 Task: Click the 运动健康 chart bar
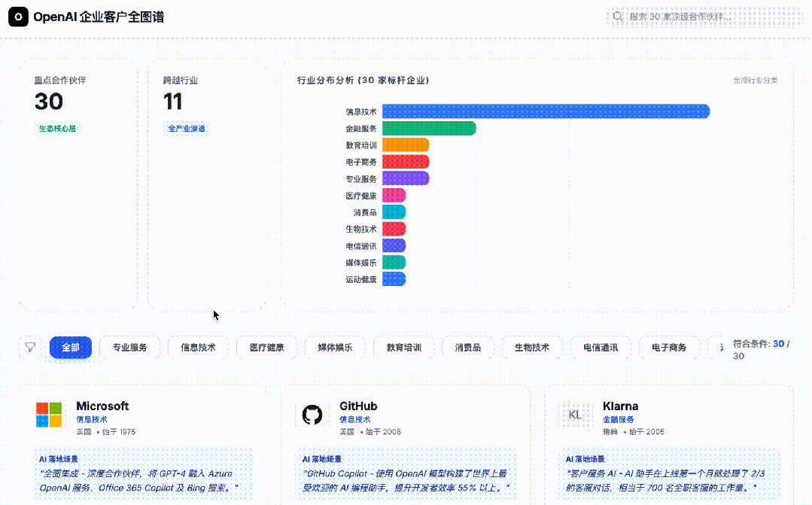pos(394,279)
